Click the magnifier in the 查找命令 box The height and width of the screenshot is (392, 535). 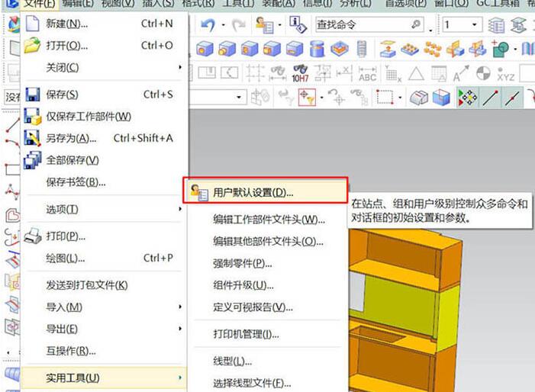[415, 25]
